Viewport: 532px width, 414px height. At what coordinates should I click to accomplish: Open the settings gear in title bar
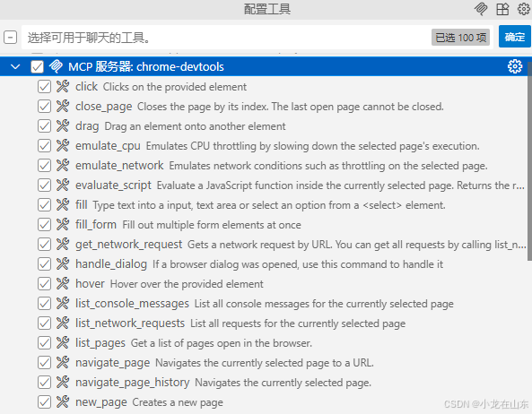pyautogui.click(x=524, y=9)
